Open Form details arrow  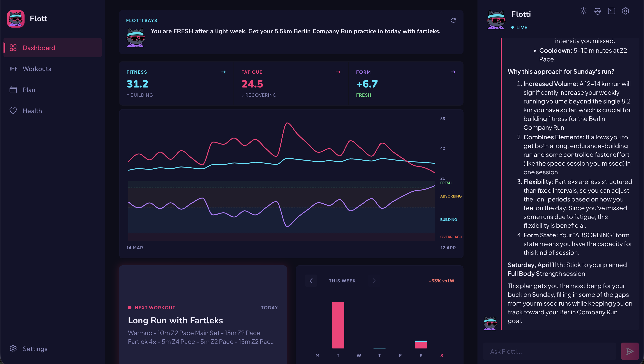pos(453,72)
